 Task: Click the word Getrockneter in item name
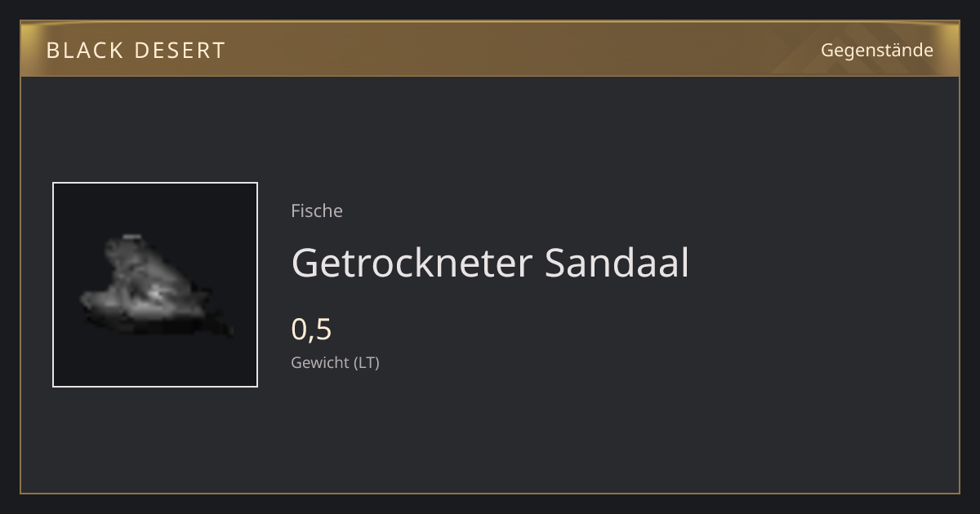[x=411, y=263]
